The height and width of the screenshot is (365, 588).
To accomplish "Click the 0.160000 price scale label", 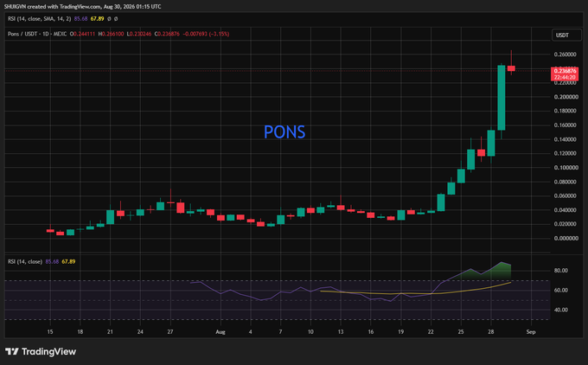I will coord(566,125).
